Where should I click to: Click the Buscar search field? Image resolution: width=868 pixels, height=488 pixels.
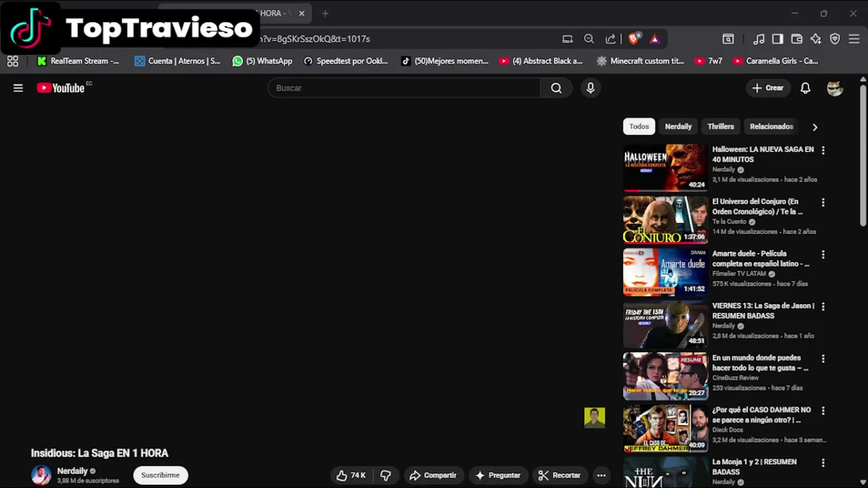click(x=404, y=88)
